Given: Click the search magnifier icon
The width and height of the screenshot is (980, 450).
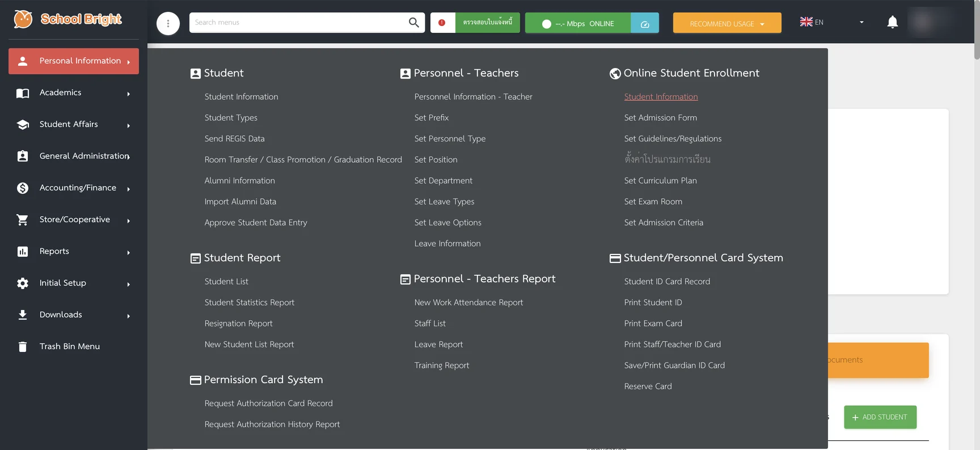Looking at the screenshot, I should click(x=413, y=23).
